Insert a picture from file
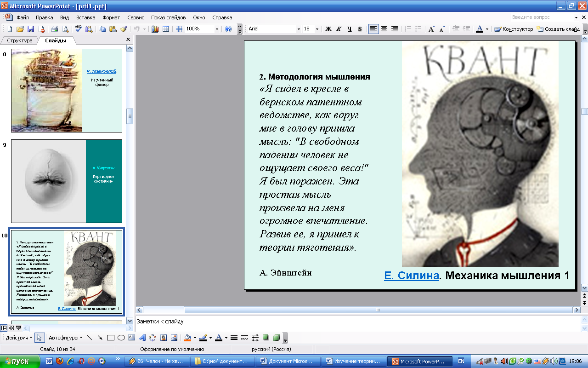Image resolution: width=588 pixels, height=368 pixels. click(174, 338)
